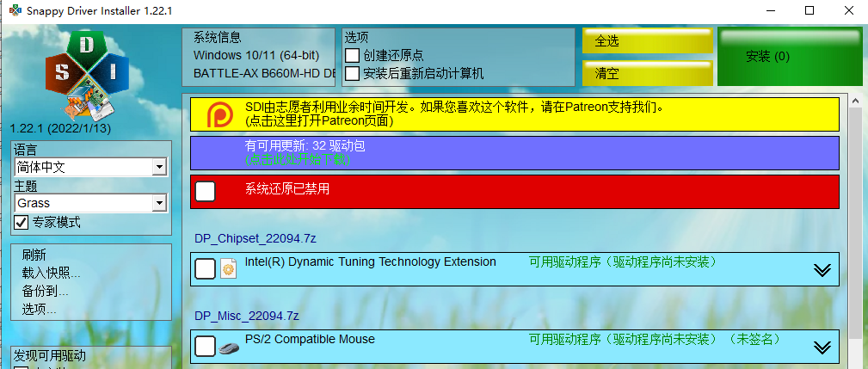
Task: Enable the 创建还原点 checkbox
Action: tap(352, 55)
